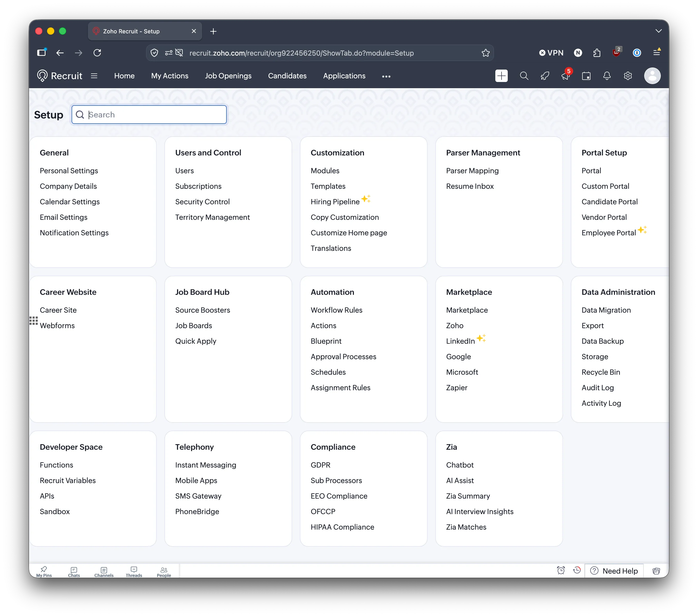Toggle the hamburger menu beside Recruit logo
698x616 pixels.
pos(94,76)
